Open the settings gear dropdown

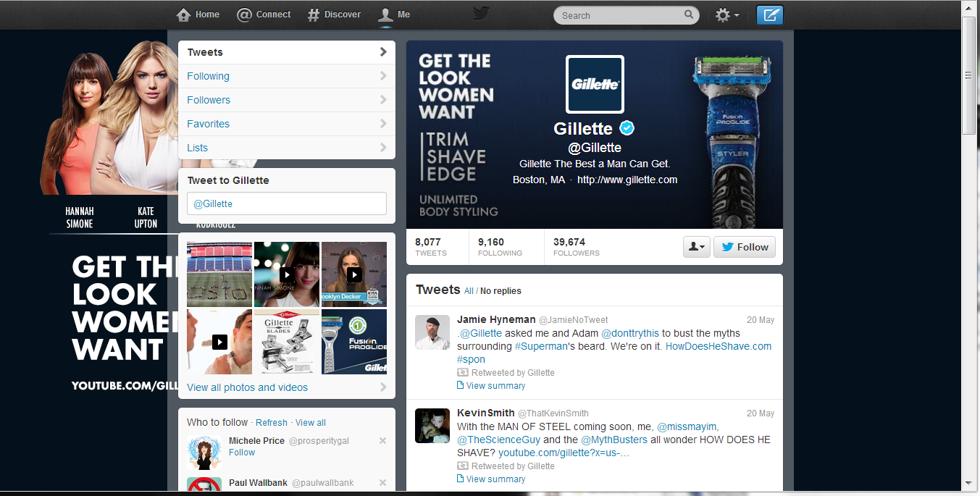[x=727, y=15]
